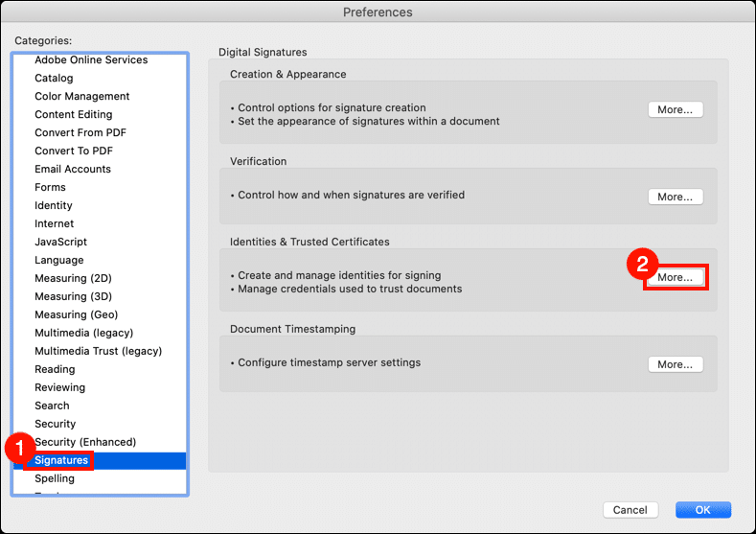
Task: Select Adobe Online Services category
Action: coord(91,59)
